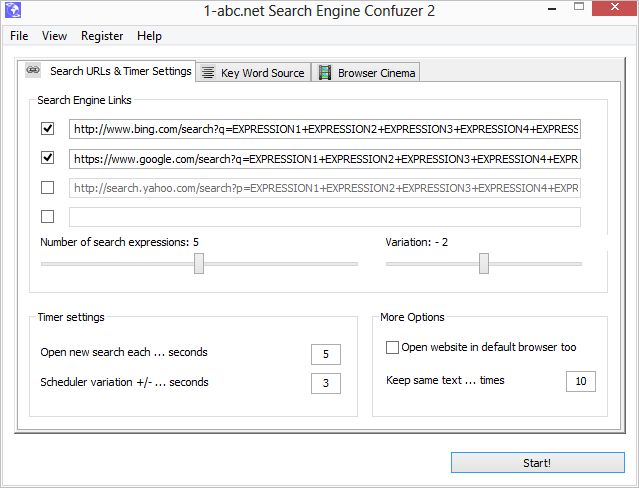Open the View menu
Image resolution: width=639 pixels, height=488 pixels.
click(x=54, y=36)
